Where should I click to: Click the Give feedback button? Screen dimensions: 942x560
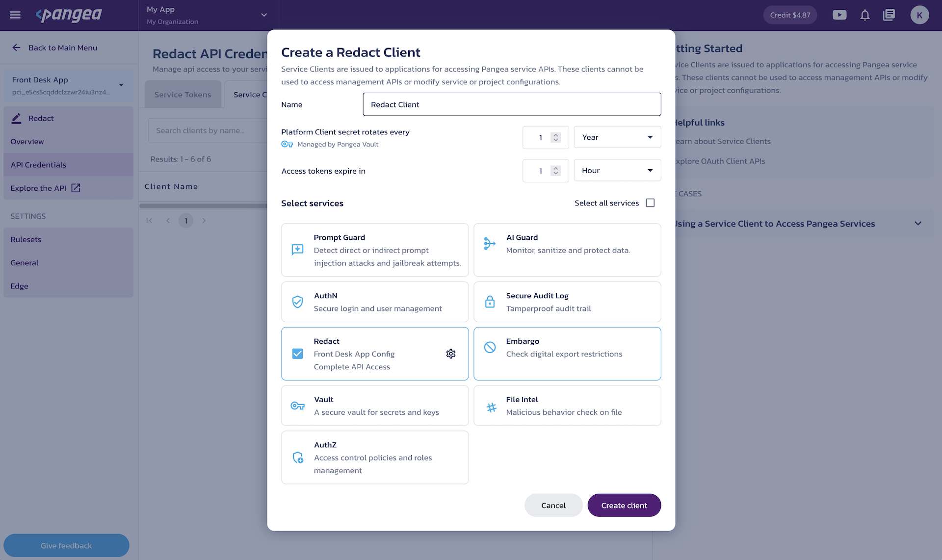click(66, 545)
